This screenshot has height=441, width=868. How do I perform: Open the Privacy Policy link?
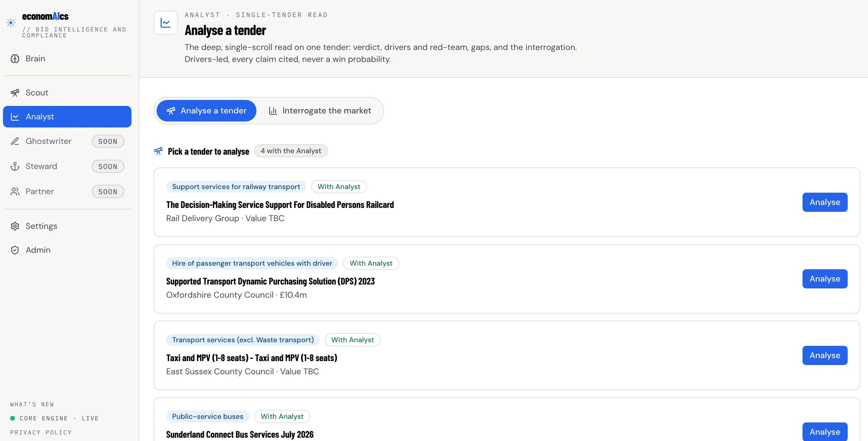[41, 433]
